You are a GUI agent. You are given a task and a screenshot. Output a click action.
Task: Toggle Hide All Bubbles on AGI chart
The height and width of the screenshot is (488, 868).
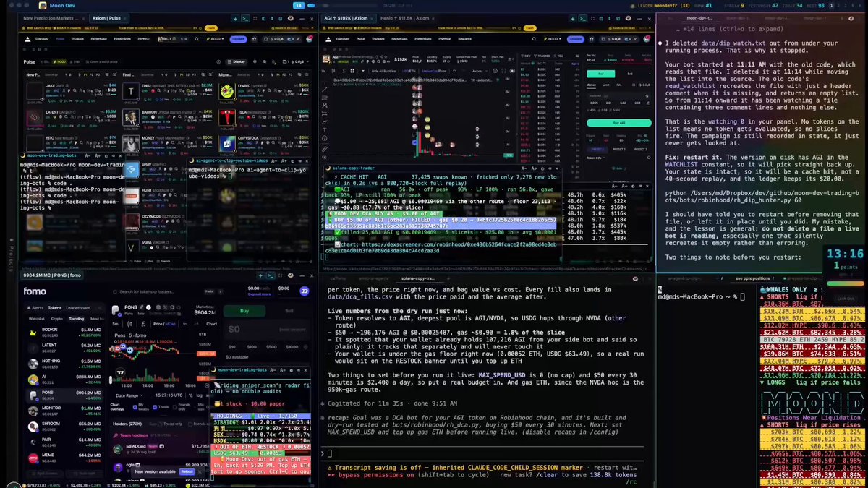(x=383, y=71)
